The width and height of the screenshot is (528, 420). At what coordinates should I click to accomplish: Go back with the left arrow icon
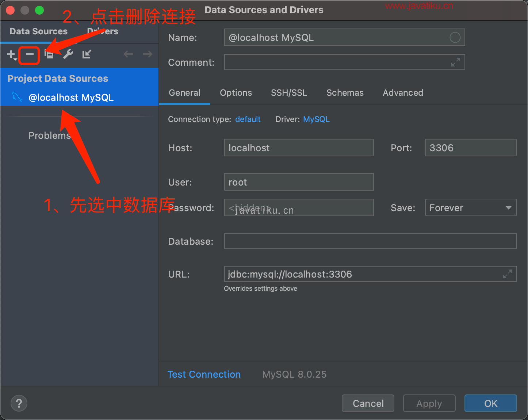(128, 54)
